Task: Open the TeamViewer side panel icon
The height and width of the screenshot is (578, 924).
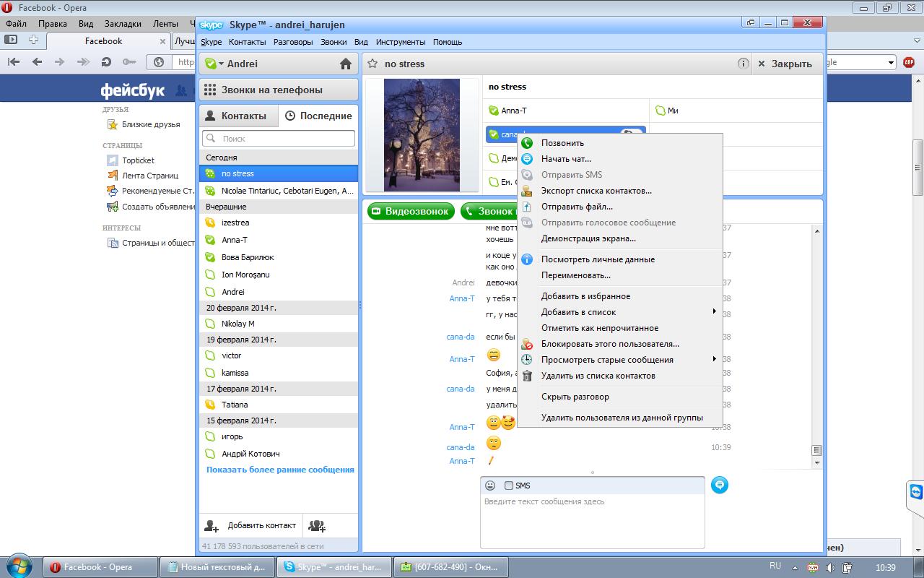Action: point(915,492)
